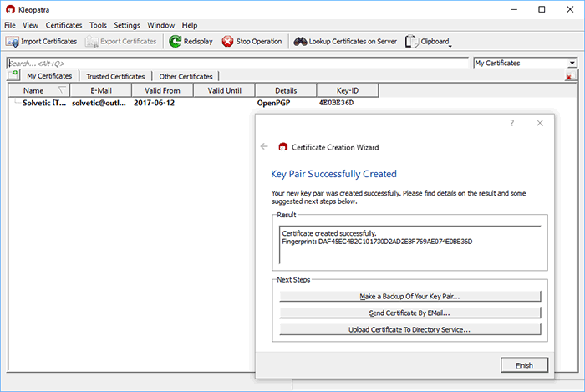Click the Import Certificates toolbar icon
Screen dimensions: 585x392
click(12, 42)
